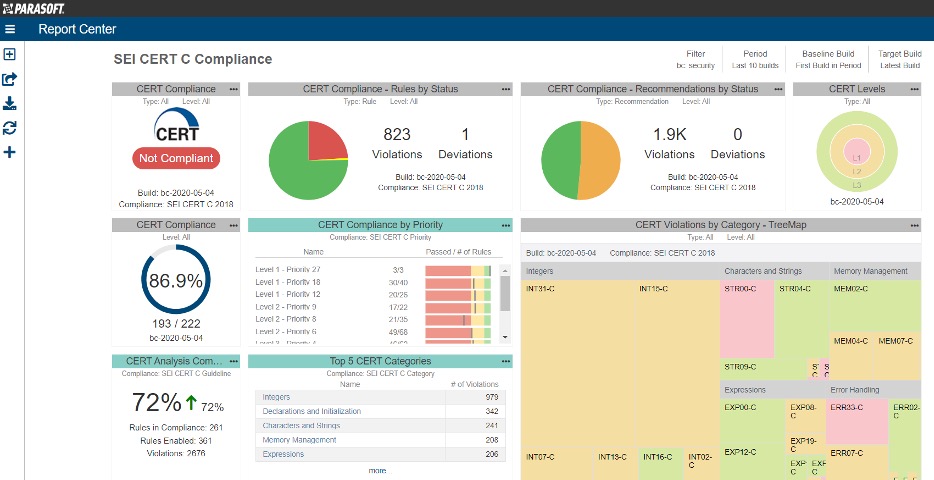Open the Filter dropdown
934x480 pixels.
click(695, 60)
